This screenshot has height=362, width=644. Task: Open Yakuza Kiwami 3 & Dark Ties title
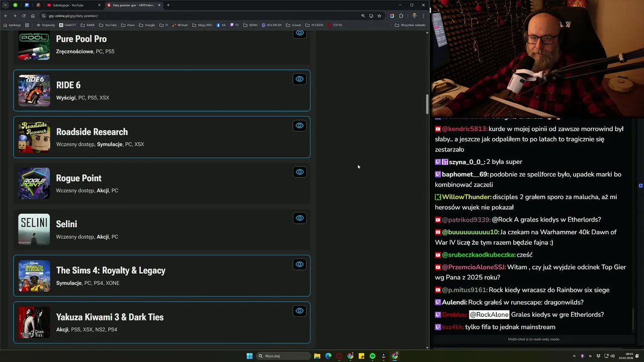pyautogui.click(x=110, y=317)
